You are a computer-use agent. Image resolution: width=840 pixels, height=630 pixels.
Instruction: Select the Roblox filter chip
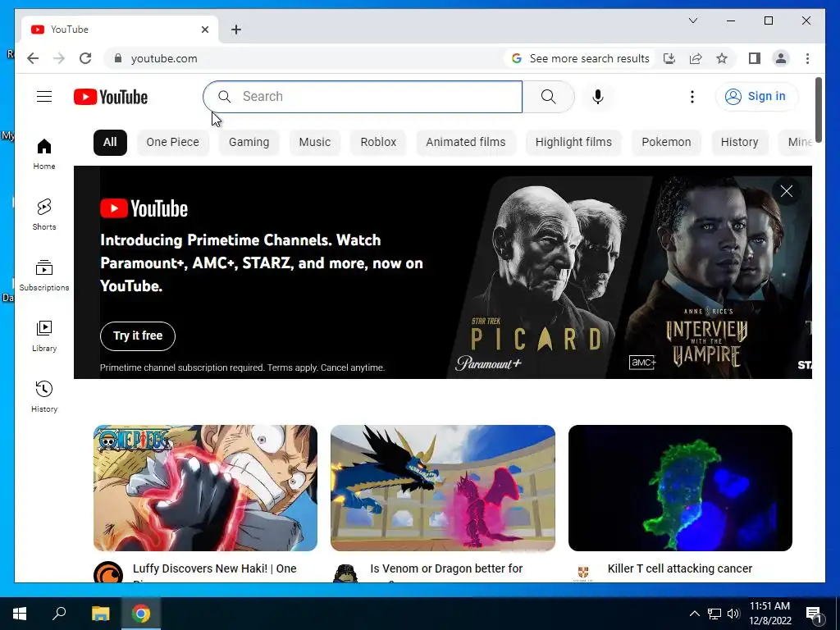click(378, 143)
